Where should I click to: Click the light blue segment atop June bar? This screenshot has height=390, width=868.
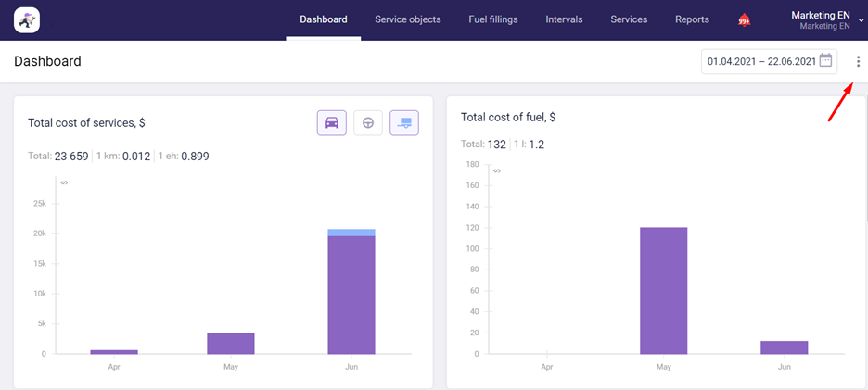351,233
